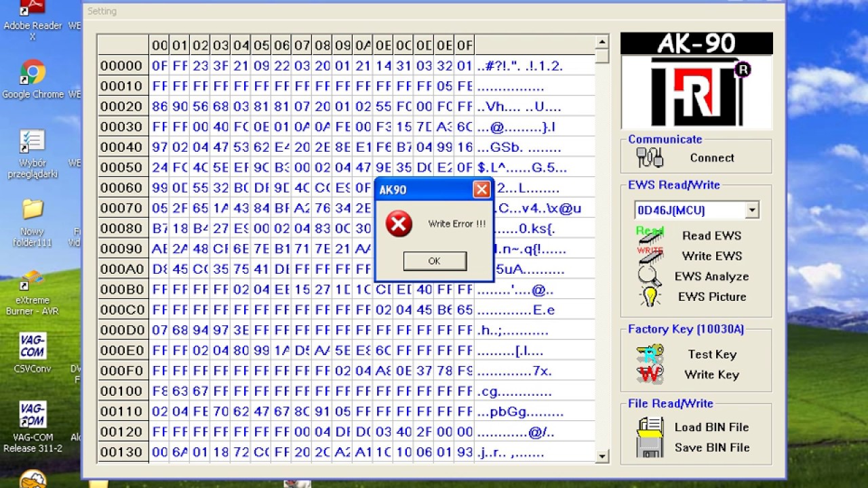The height and width of the screenshot is (488, 868).
Task: Select Load BIN File
Action: (x=712, y=428)
